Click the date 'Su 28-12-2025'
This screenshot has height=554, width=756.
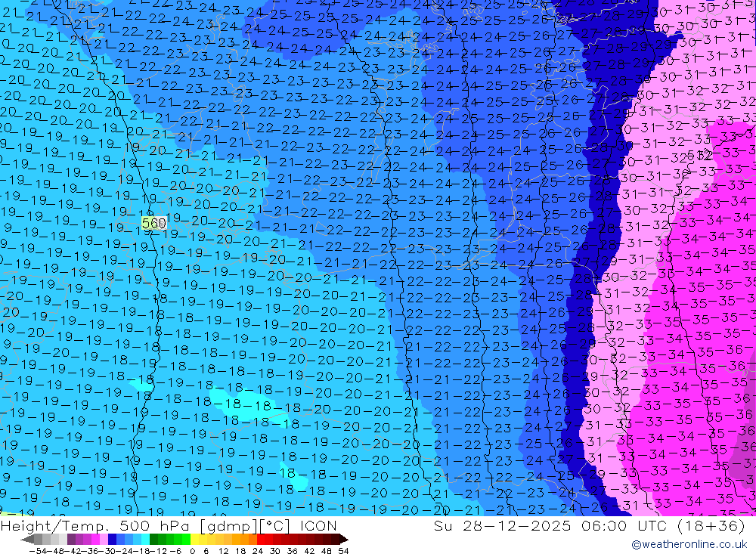coord(502,525)
